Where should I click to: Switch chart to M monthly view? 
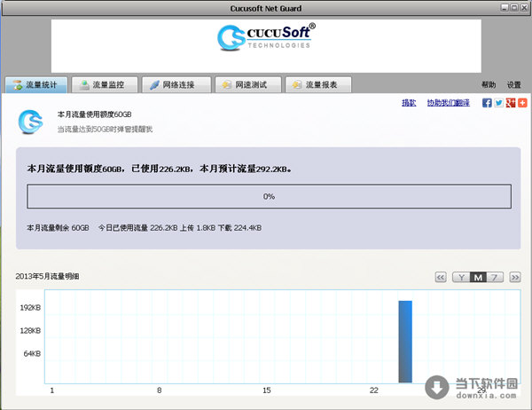pos(478,278)
